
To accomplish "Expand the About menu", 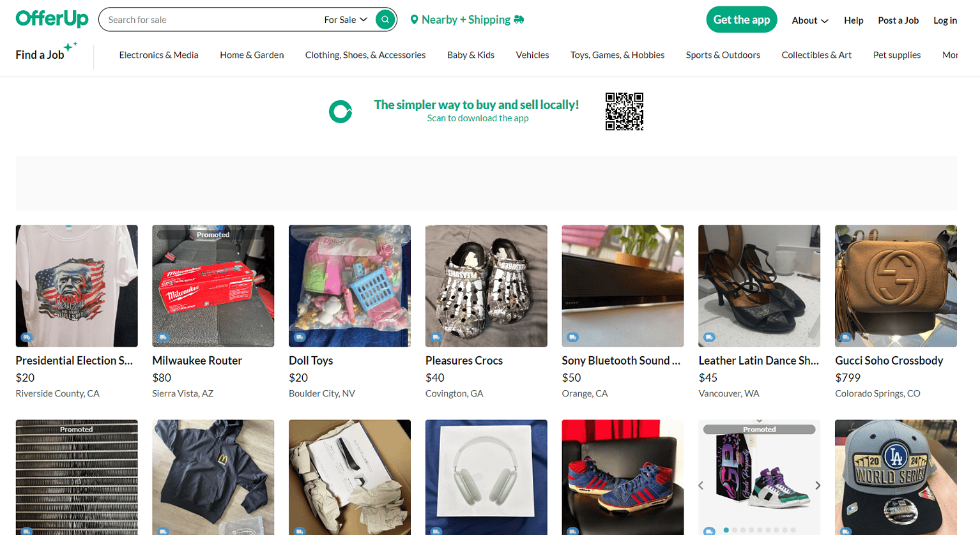I will click(809, 20).
